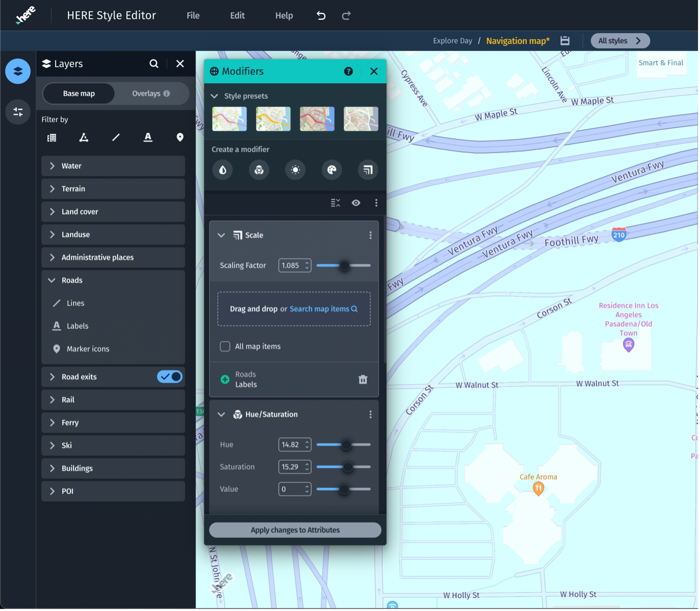Clear all modifiers list icon
This screenshot has height=611, width=700.
336,203
